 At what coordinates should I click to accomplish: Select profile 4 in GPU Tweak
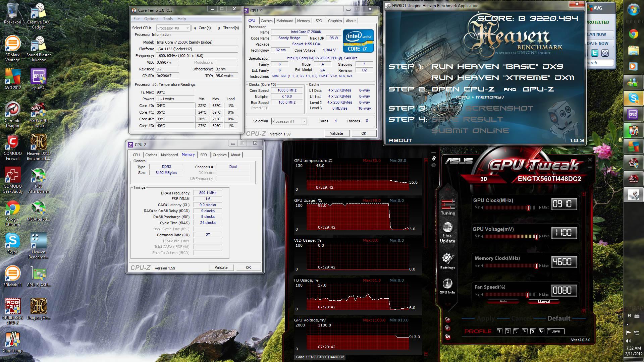pos(525,331)
